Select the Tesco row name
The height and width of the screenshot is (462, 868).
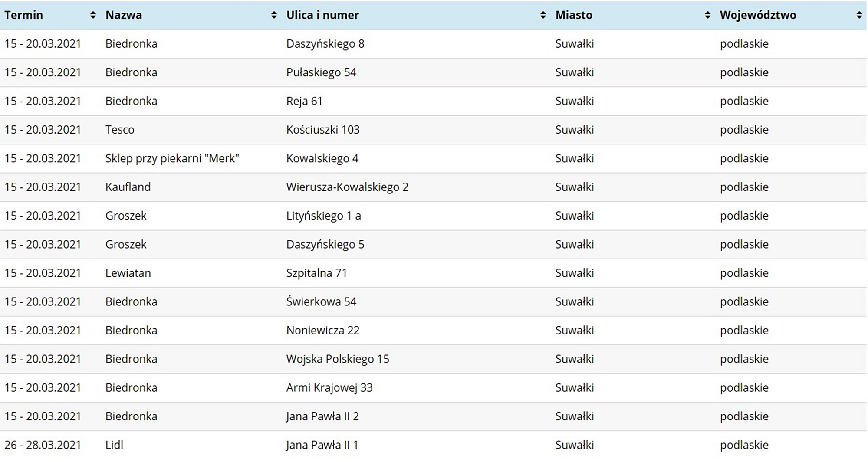[120, 130]
